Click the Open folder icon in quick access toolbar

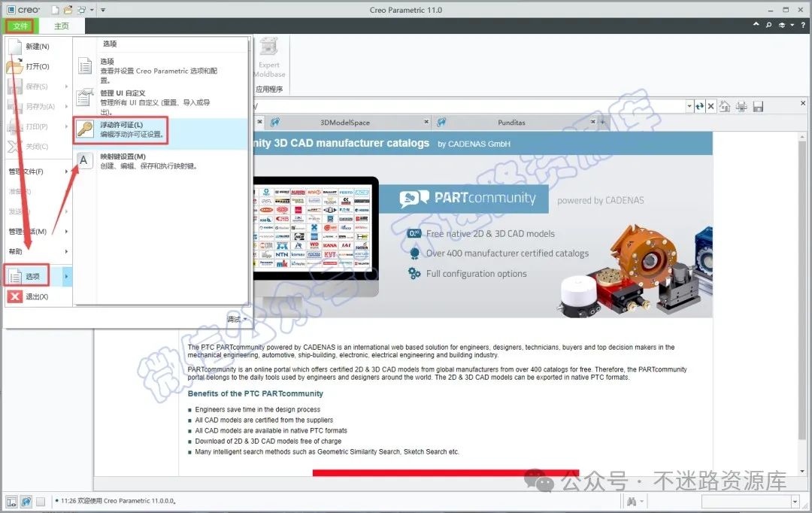click(68, 9)
